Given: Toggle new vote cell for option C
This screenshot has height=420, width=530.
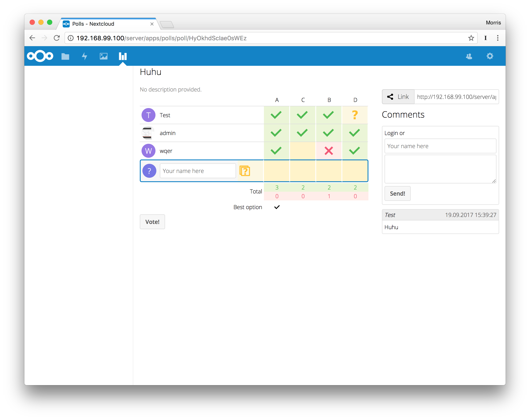Looking at the screenshot, I should (303, 171).
